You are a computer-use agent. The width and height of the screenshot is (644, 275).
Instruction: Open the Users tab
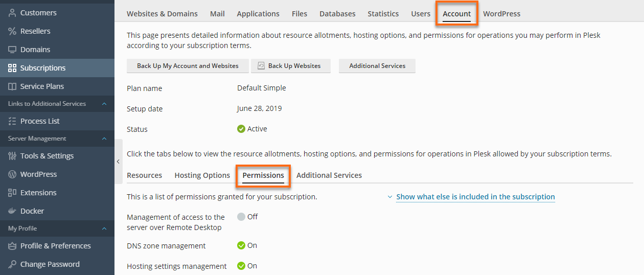tap(421, 14)
